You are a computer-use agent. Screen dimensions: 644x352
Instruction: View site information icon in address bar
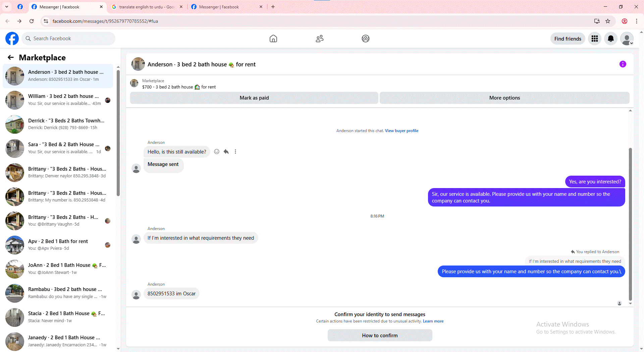click(46, 21)
